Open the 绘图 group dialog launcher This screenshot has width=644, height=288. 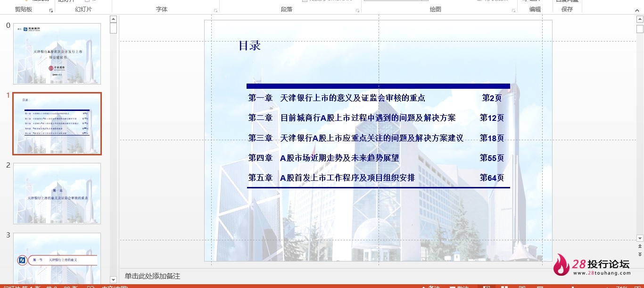pyautogui.click(x=513, y=10)
